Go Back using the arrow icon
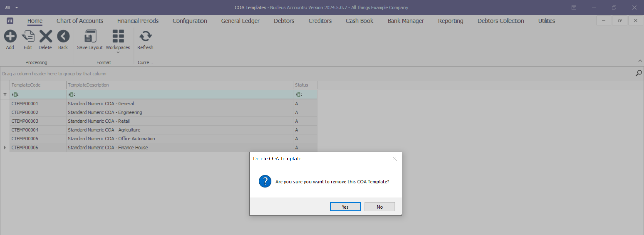 pos(63,36)
